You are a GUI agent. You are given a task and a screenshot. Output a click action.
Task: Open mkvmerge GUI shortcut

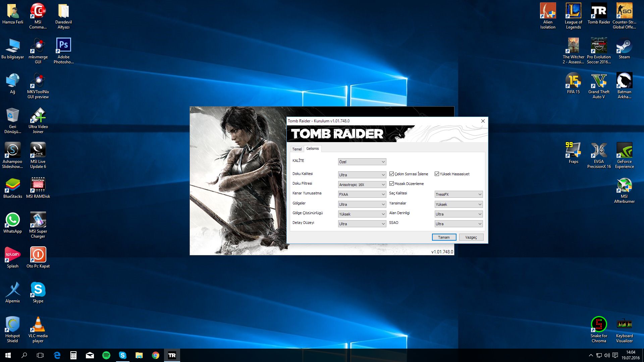[38, 51]
